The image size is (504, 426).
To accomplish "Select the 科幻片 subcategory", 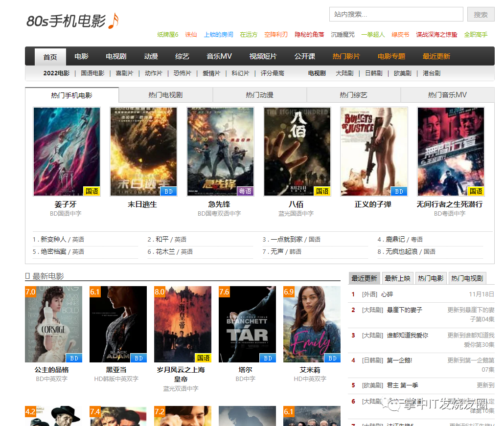I will click(240, 73).
